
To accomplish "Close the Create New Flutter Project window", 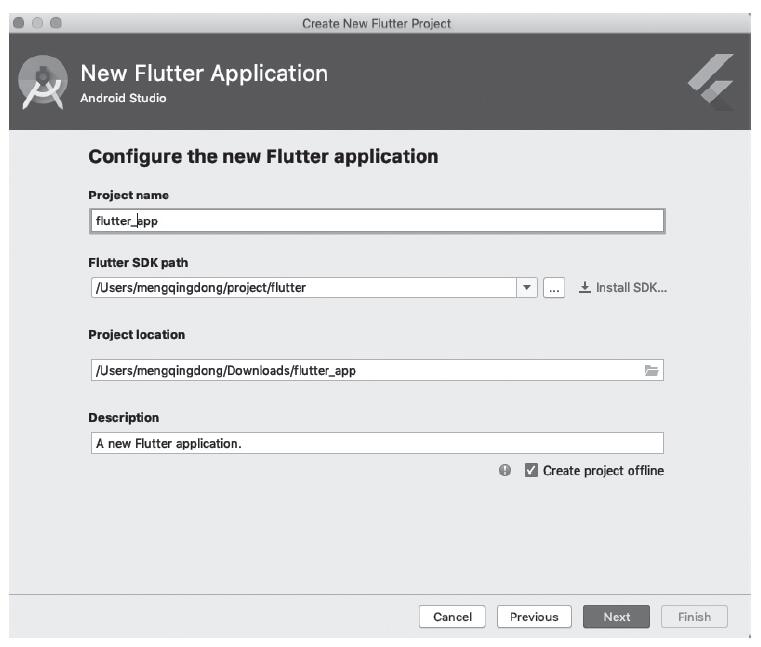I will click(19, 23).
